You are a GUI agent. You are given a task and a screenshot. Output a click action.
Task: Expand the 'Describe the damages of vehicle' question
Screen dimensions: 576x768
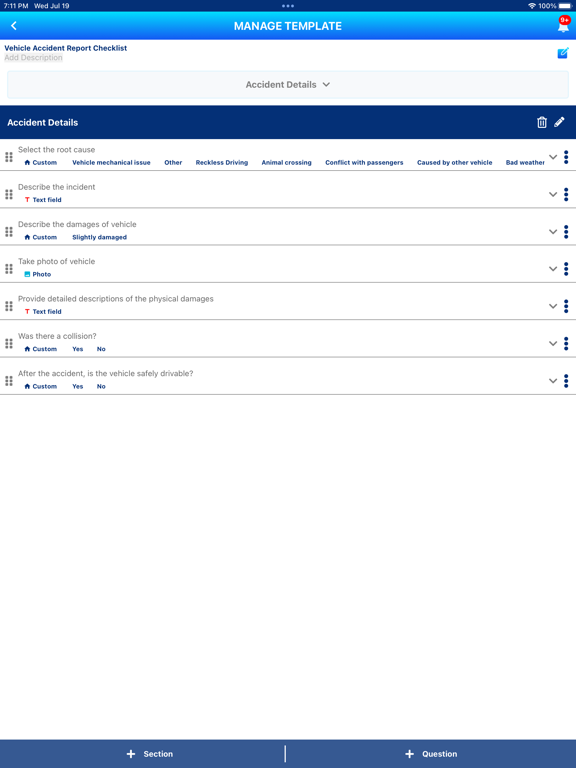(553, 232)
